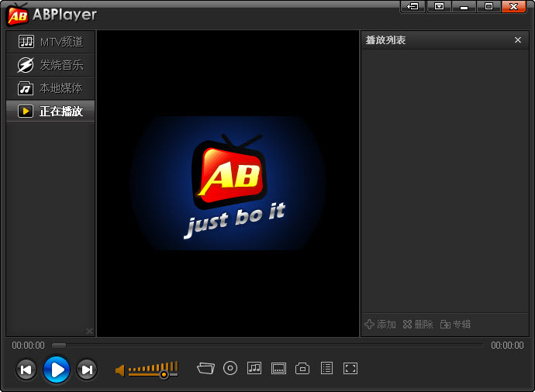Open 本地媒体 in the sidebar

click(x=50, y=88)
